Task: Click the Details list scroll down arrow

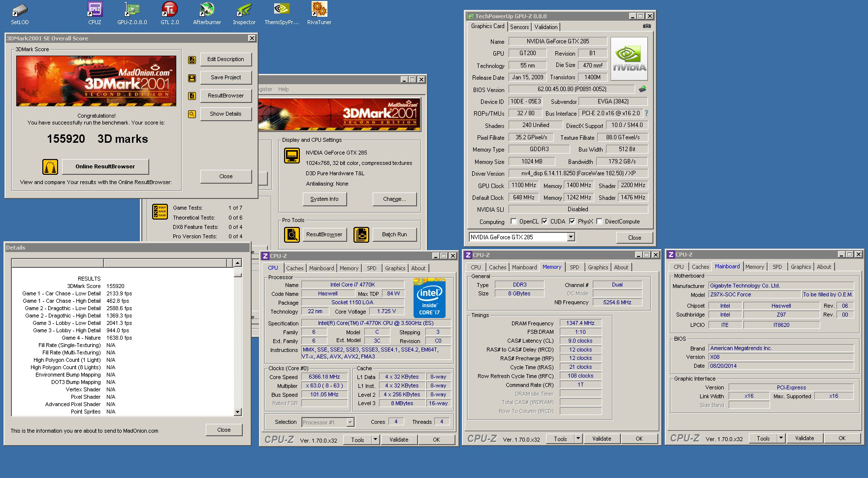Action: 238,412
